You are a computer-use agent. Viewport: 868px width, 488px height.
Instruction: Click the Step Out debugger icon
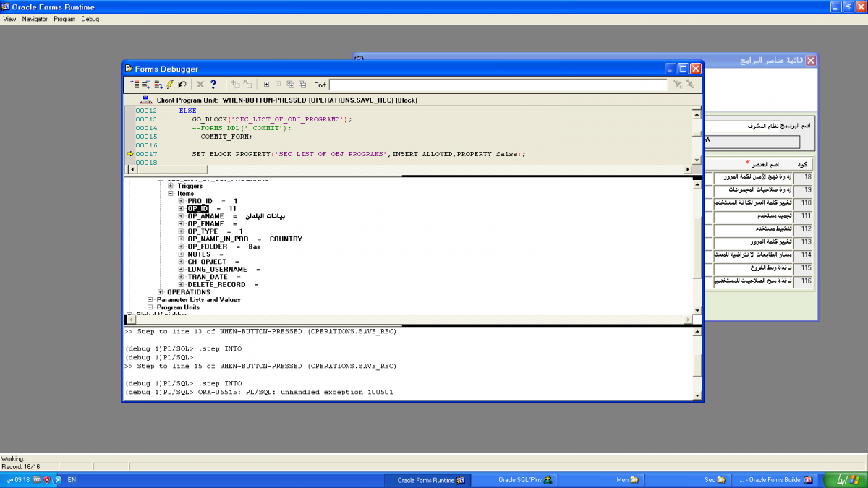point(158,85)
